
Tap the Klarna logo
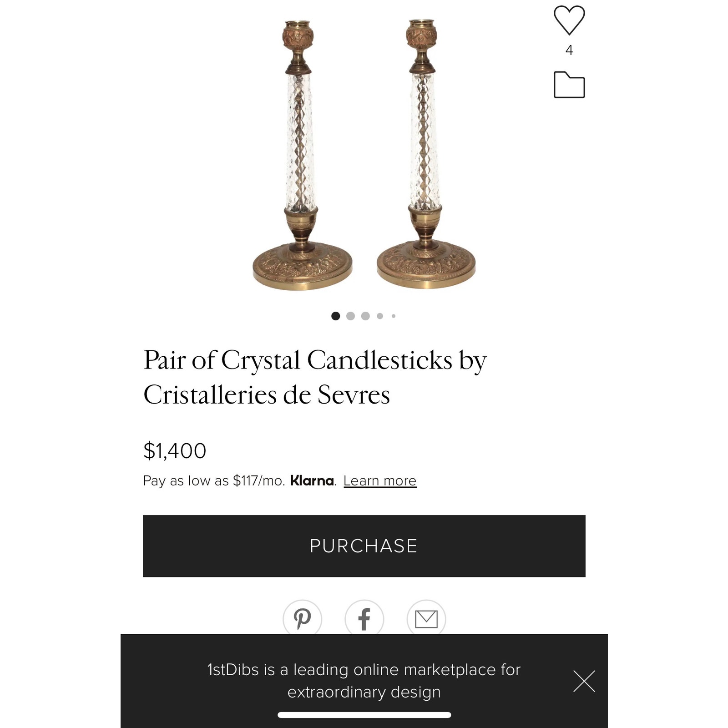click(312, 480)
